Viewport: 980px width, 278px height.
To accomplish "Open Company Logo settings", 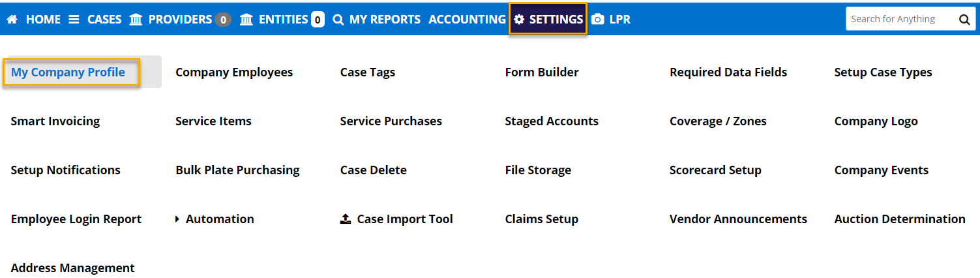I will 876,121.
